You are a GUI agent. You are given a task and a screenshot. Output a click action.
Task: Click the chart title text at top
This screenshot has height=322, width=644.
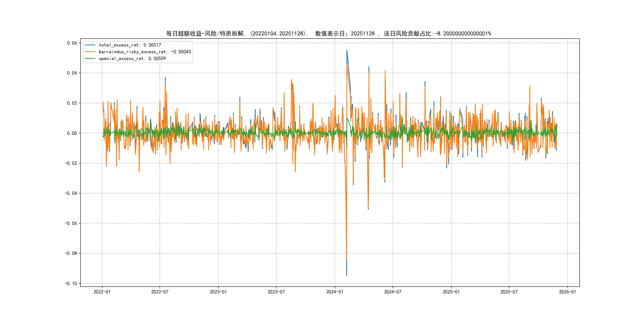(x=328, y=34)
